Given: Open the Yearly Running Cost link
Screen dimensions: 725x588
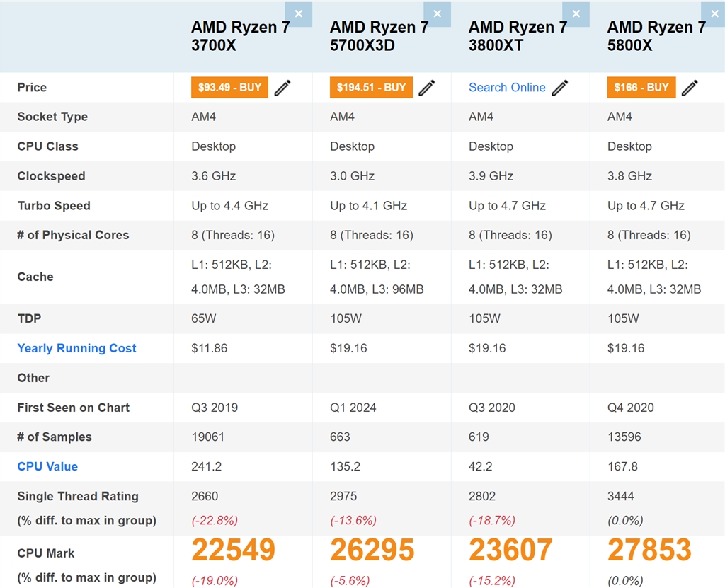Looking at the screenshot, I should (76, 348).
